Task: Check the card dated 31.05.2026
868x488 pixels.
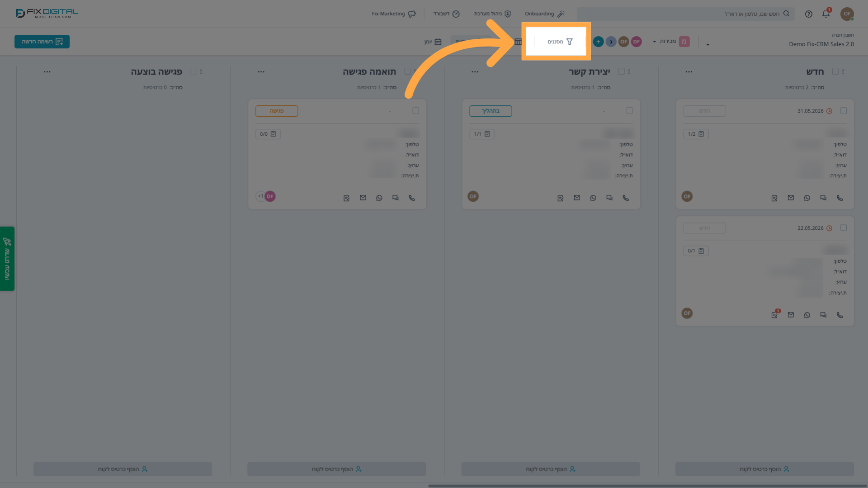Action: (x=844, y=111)
